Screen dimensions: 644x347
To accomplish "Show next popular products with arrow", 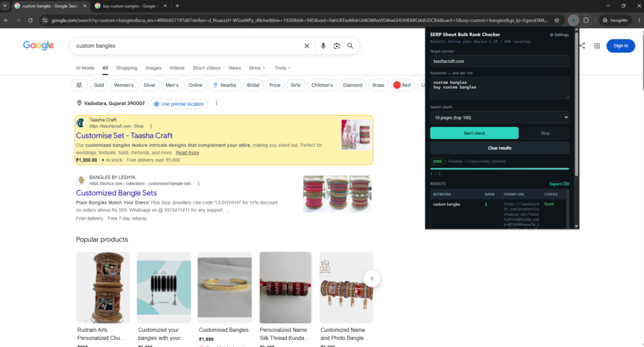I will (372, 278).
